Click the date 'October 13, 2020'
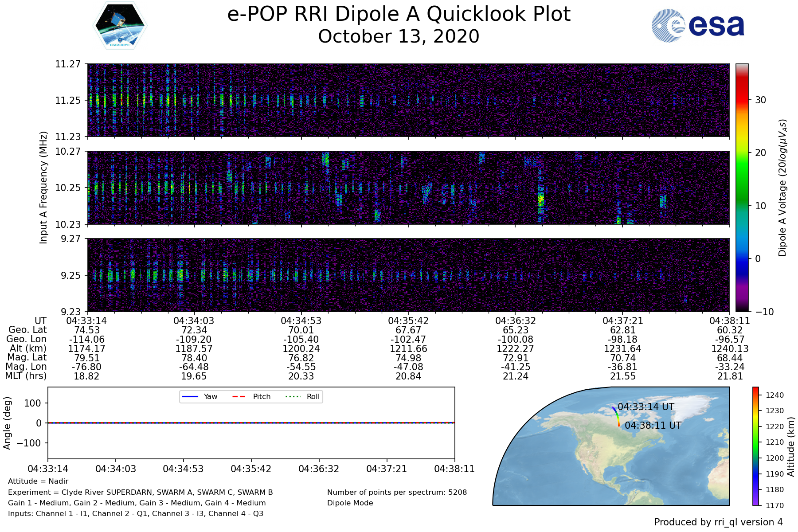Screen dimensions: 798x532 (x=399, y=36)
